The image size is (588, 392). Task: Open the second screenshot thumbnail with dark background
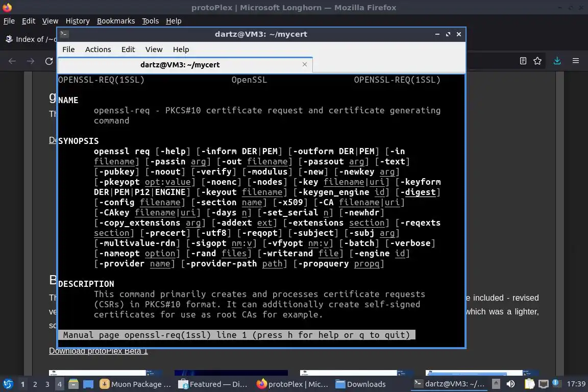(231, 373)
